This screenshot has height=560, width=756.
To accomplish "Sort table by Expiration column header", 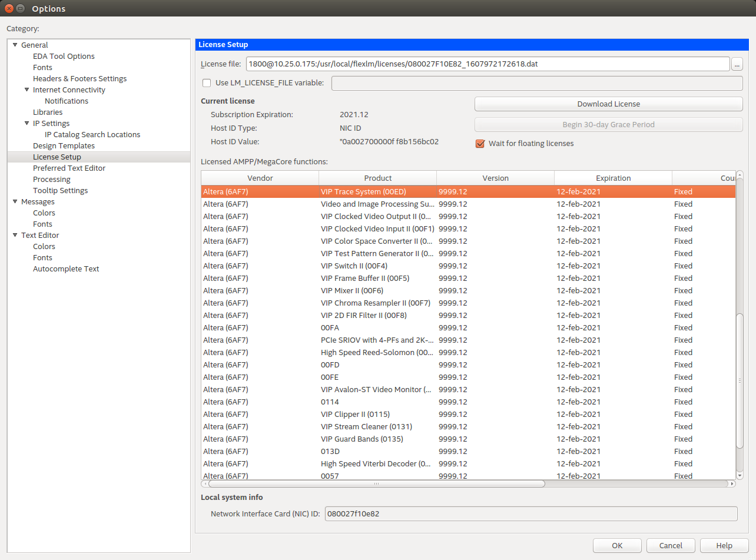I will pos(613,178).
